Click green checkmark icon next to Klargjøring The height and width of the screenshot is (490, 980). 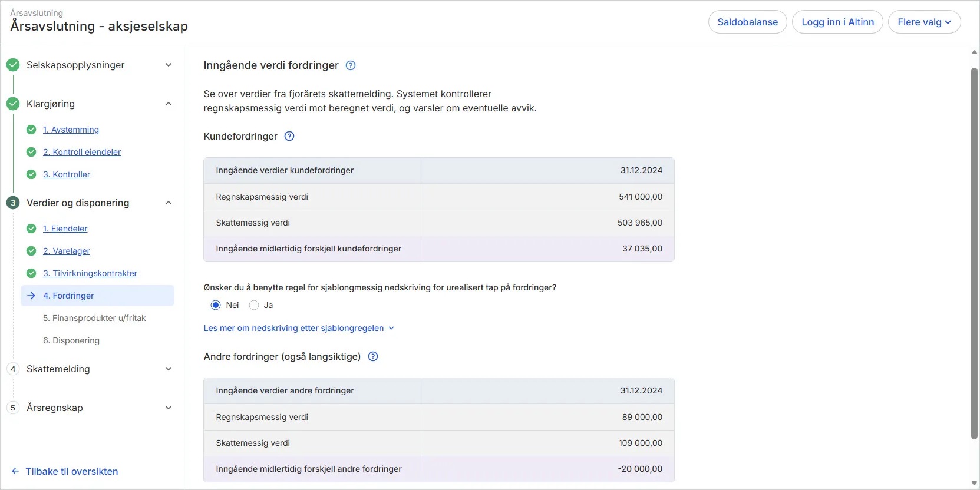pyautogui.click(x=13, y=104)
